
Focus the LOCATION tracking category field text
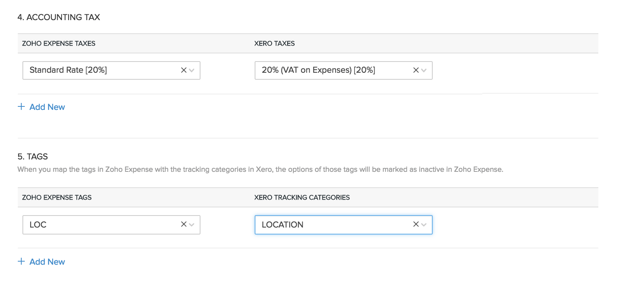[283, 225]
